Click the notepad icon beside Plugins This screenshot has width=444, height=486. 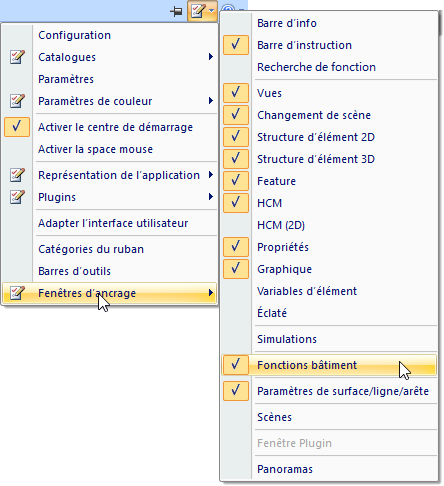point(17,197)
